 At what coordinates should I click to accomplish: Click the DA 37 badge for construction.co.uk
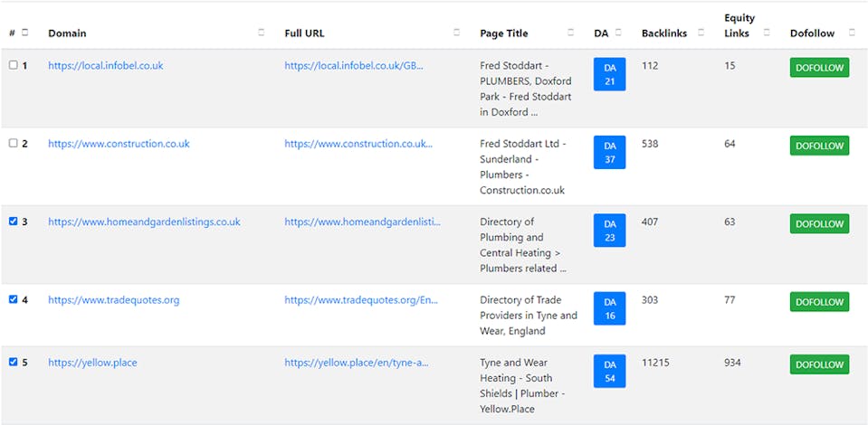click(x=609, y=152)
